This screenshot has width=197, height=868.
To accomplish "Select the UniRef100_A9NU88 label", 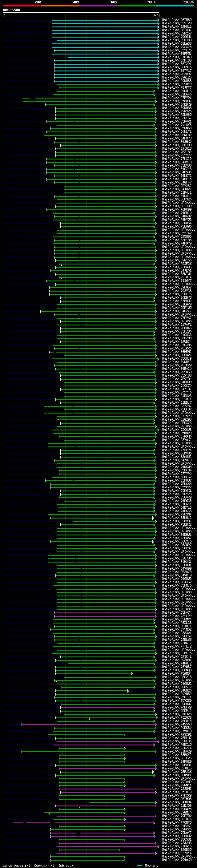I will tap(177, 81).
